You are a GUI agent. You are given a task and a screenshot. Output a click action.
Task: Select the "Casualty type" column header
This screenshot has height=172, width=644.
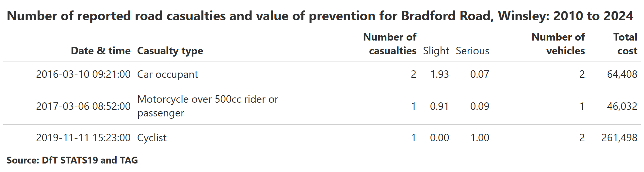tap(170, 51)
